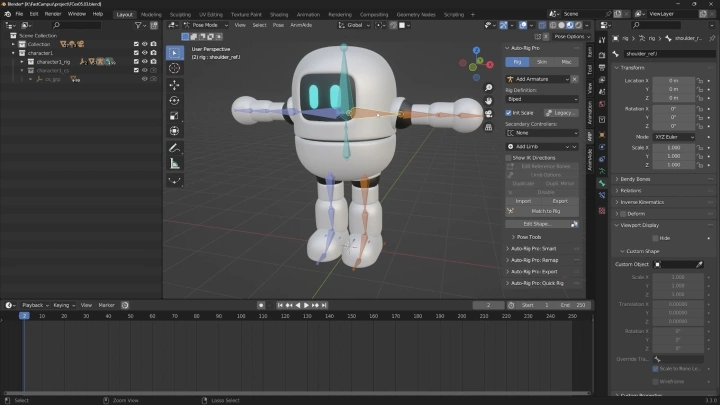This screenshot has height=405, width=720.
Task: Enable Show IK Directions checkbox
Action: [508, 158]
